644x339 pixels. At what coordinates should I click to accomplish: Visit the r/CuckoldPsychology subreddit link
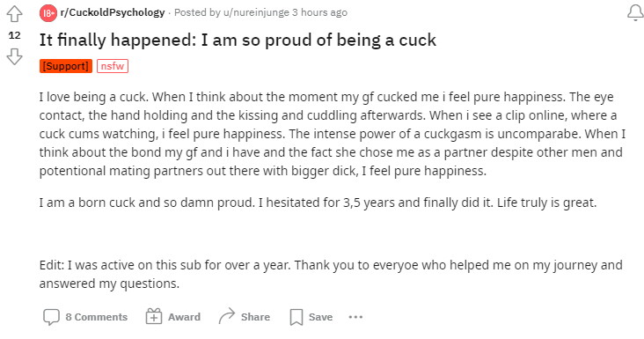click(x=113, y=12)
